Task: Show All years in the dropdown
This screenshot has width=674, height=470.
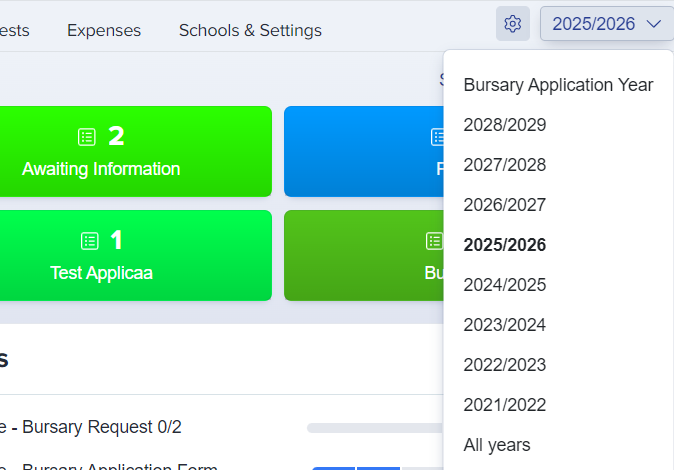Action: coord(496,445)
